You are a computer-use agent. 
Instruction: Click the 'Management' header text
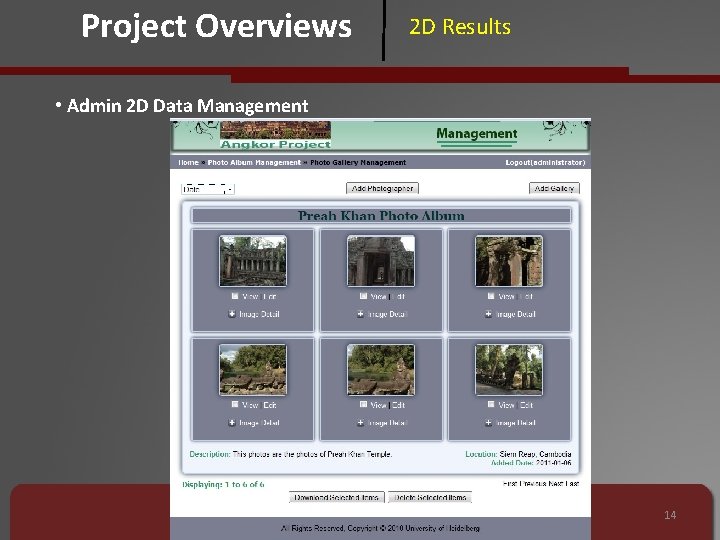tap(477, 134)
